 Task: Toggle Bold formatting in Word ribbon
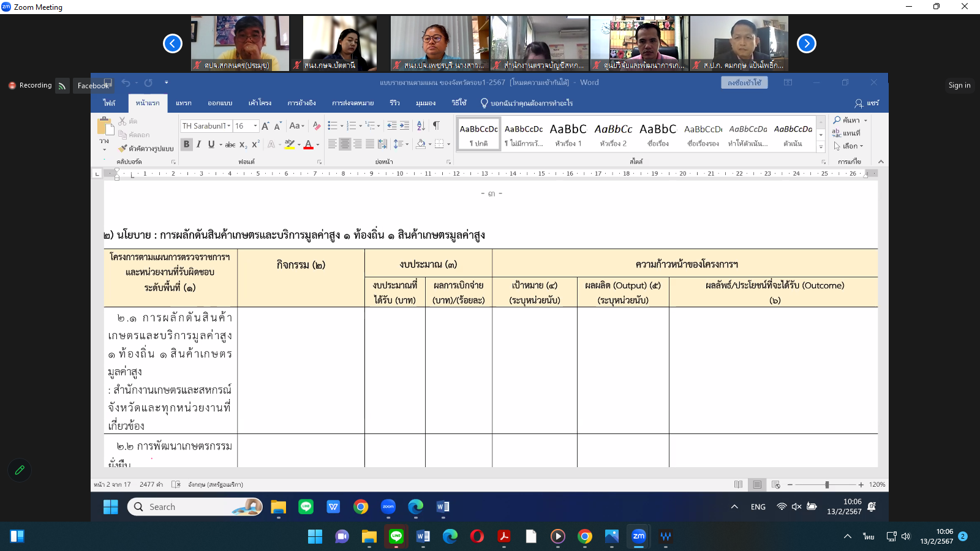tap(187, 144)
